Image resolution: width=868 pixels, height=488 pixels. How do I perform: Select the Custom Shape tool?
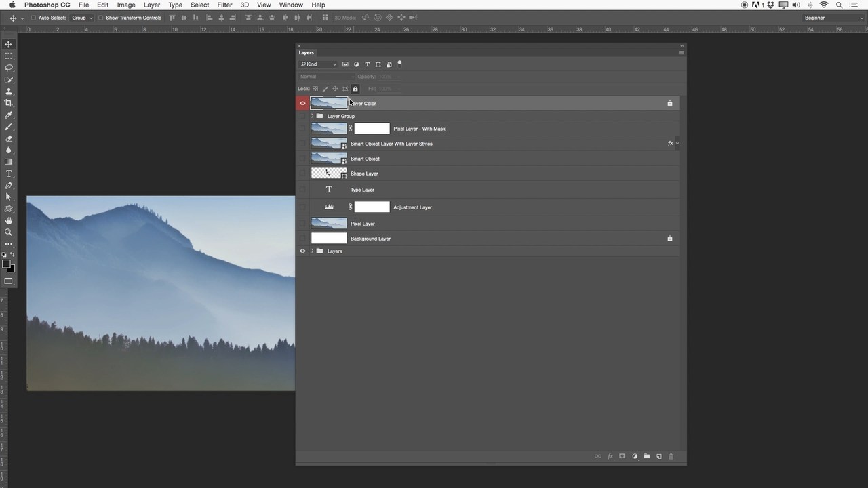(9, 209)
